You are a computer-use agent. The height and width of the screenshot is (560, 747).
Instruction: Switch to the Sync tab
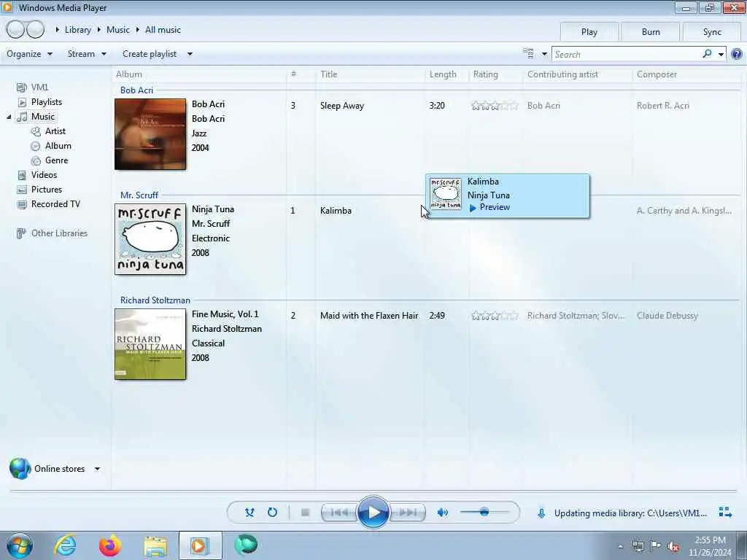712,32
